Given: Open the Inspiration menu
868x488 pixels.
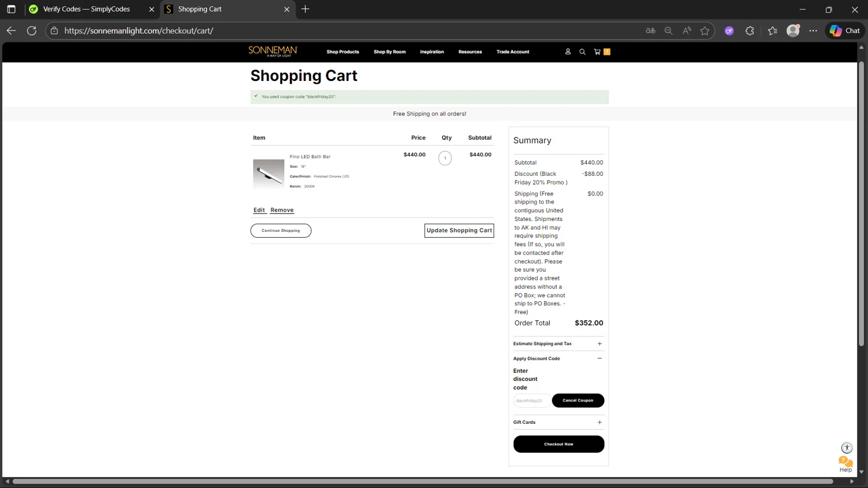Looking at the screenshot, I should (432, 52).
